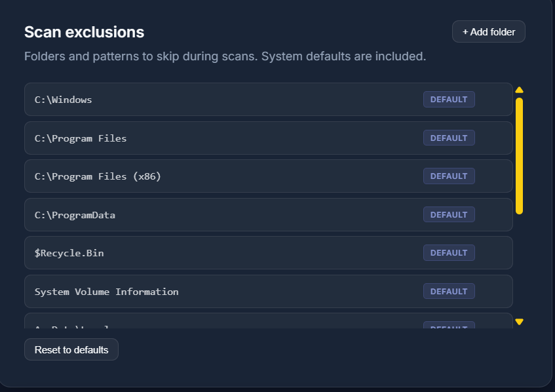
Task: Toggle the $Recycle.Bin exclusion entry
Action: pyautogui.click(x=197, y=252)
